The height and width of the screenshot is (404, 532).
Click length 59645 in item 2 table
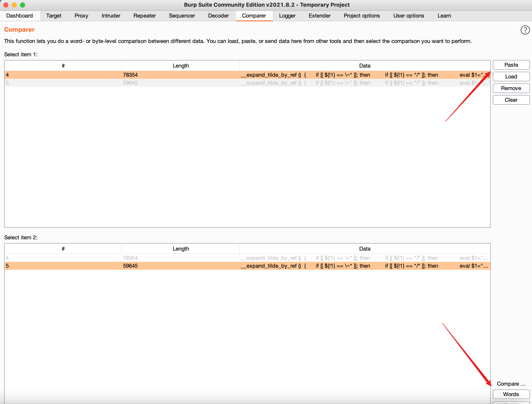pyautogui.click(x=130, y=266)
